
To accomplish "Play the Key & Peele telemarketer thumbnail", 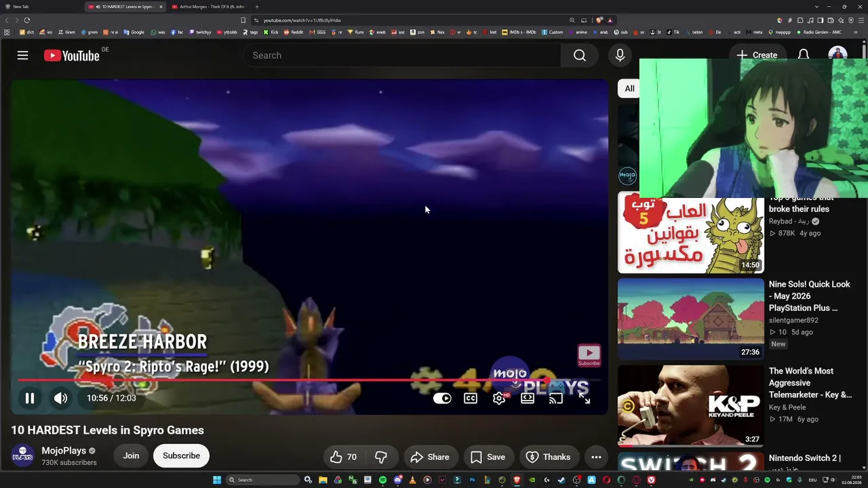I will [x=690, y=406].
